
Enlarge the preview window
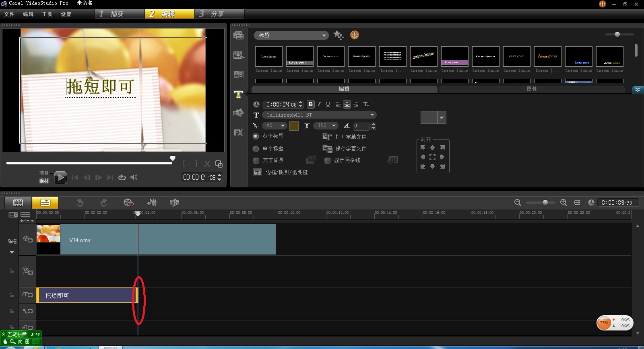point(219,164)
